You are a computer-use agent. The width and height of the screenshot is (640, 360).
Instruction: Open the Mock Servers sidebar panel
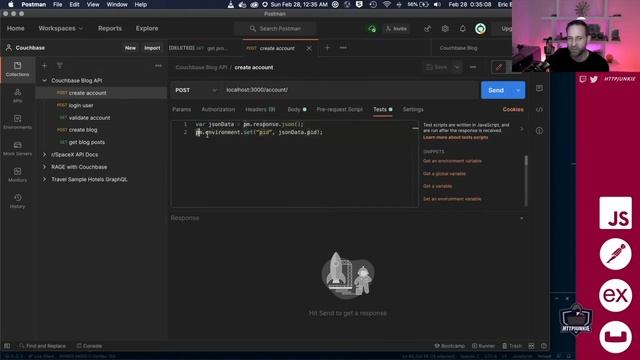[x=17, y=149]
